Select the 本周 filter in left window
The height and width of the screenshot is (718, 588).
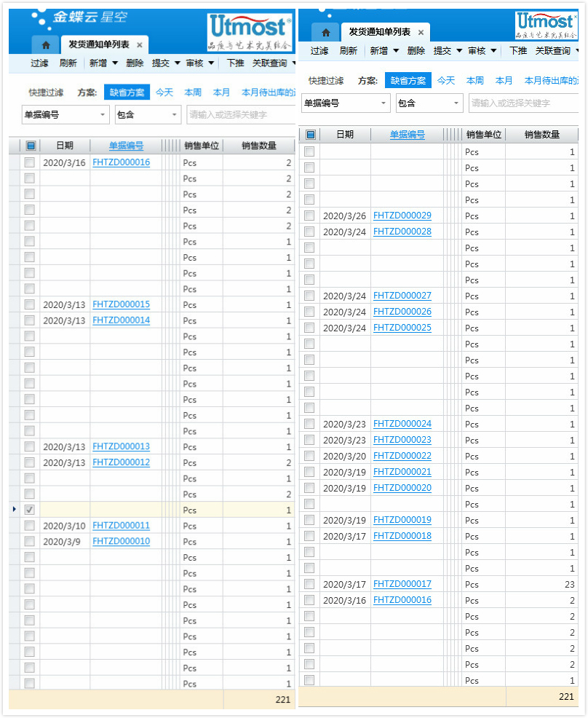[193, 92]
